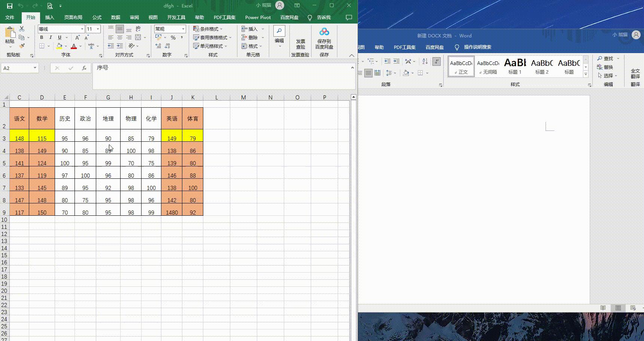Click the Save icon in Excel title bar

(x=10, y=6)
